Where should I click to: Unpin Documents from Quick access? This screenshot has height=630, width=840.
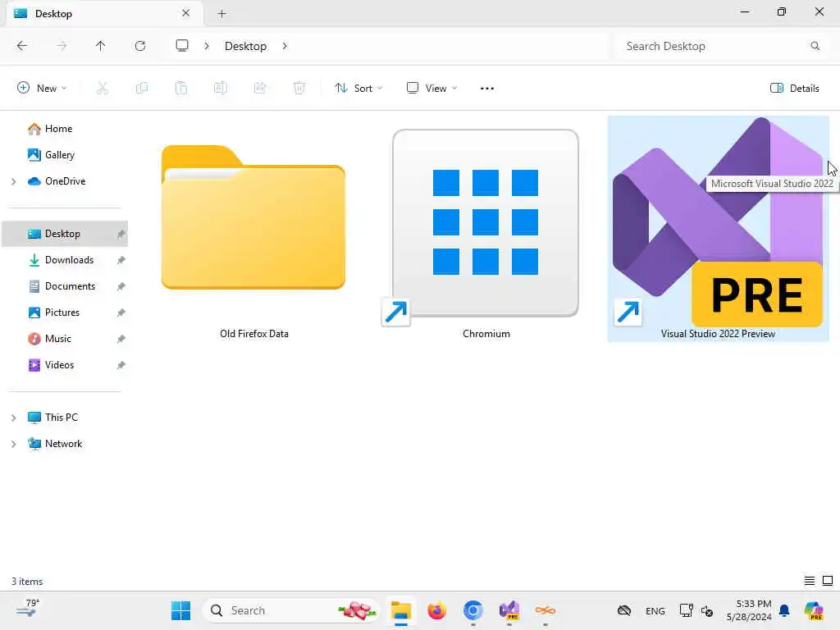click(x=121, y=286)
